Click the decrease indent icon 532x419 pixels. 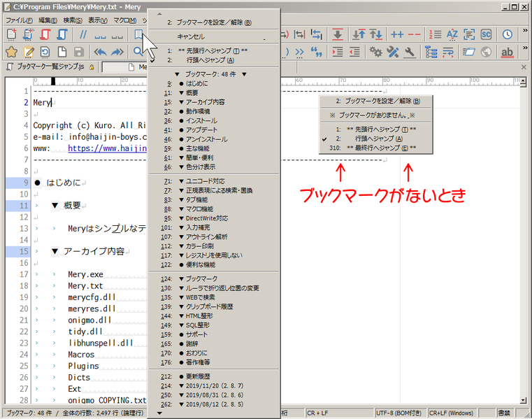tap(354, 52)
